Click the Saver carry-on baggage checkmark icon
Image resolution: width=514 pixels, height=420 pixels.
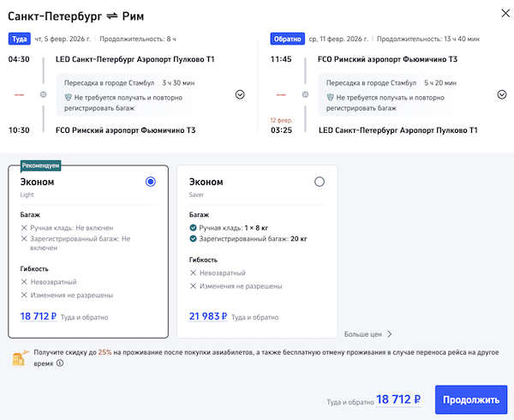tap(193, 228)
